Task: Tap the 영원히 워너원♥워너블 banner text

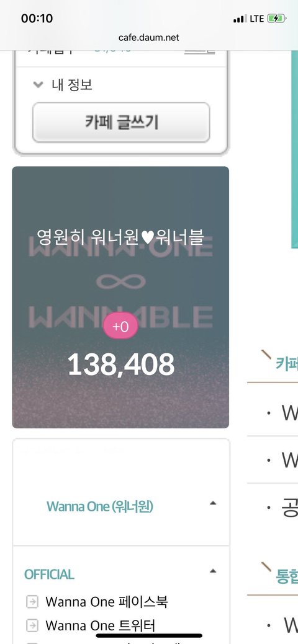Action: point(120,237)
